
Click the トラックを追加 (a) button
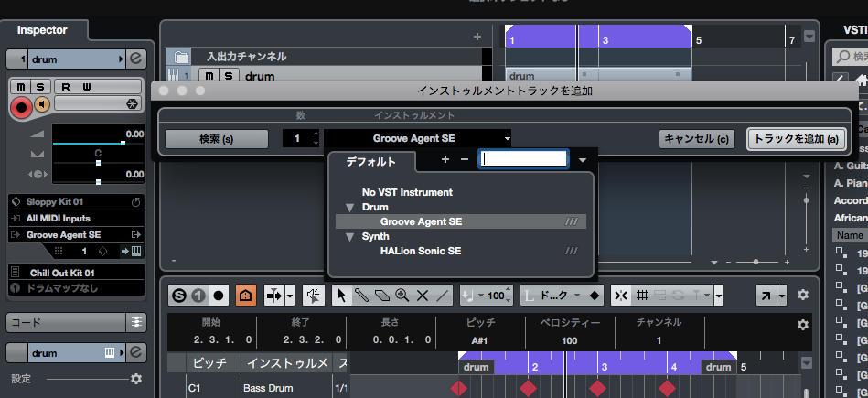point(797,139)
